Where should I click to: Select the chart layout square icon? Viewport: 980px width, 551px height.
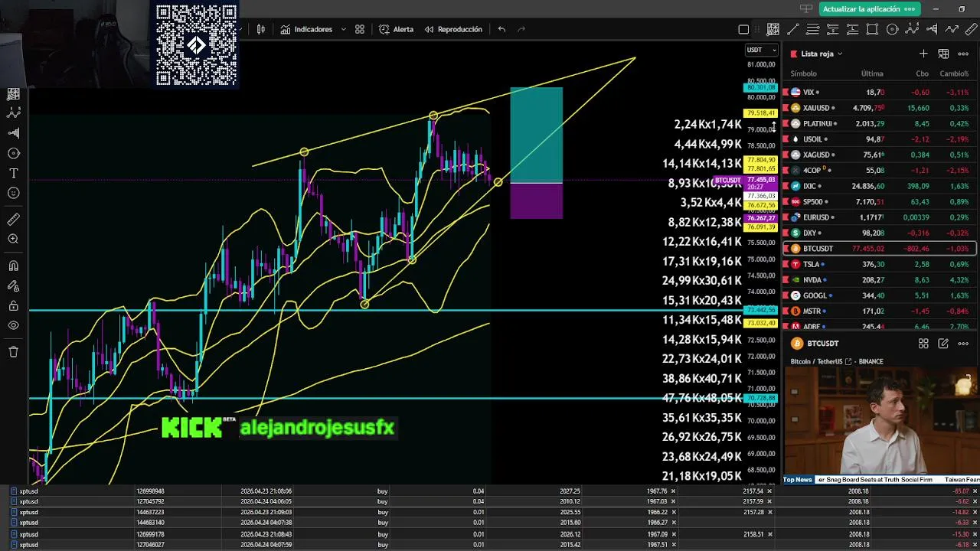coord(743,29)
